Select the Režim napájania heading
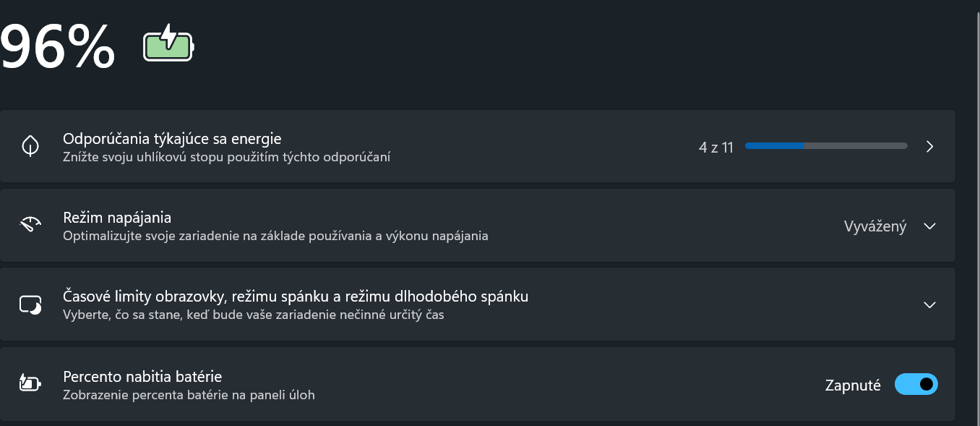The image size is (980, 426). 117,218
